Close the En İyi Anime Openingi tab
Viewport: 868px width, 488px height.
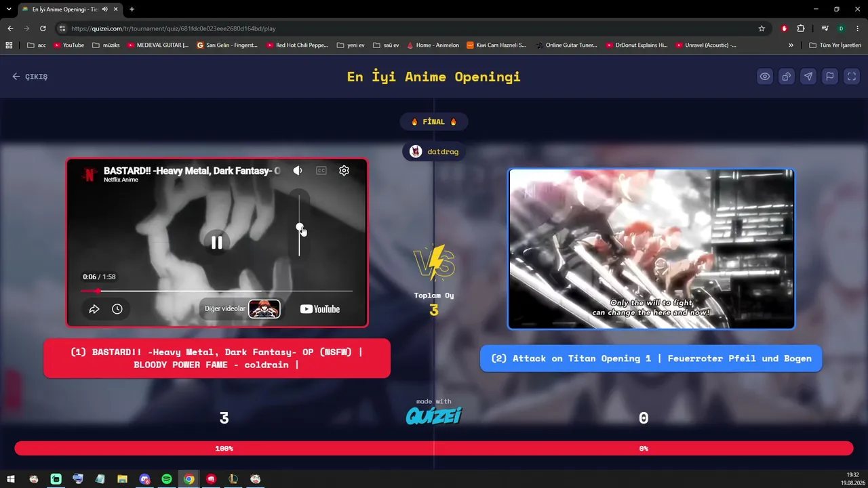[x=116, y=9]
